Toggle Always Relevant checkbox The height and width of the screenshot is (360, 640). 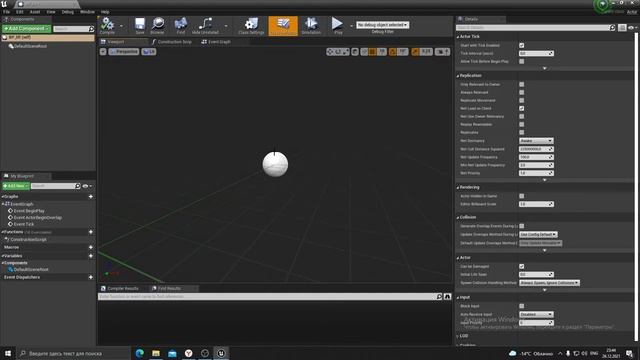pos(522,92)
